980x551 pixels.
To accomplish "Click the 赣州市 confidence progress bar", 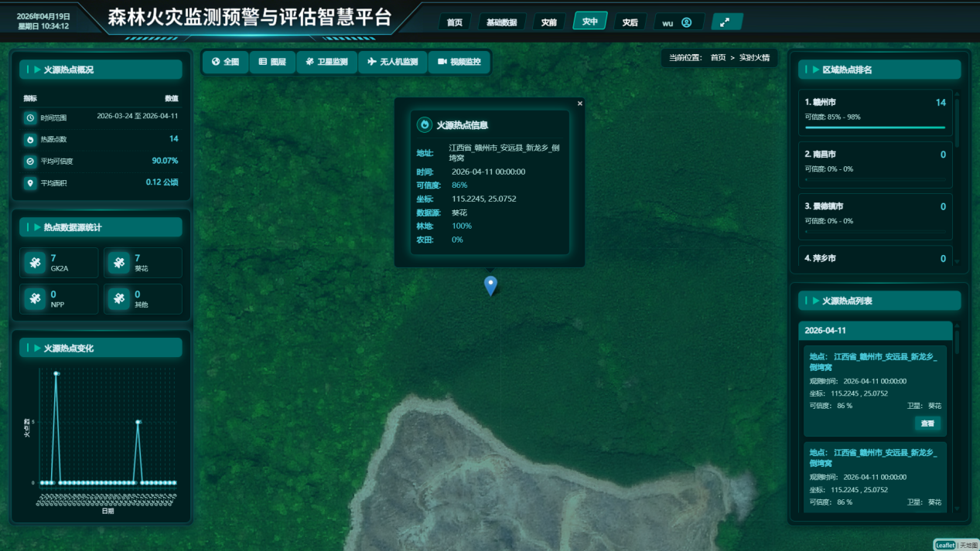I will coord(875,128).
